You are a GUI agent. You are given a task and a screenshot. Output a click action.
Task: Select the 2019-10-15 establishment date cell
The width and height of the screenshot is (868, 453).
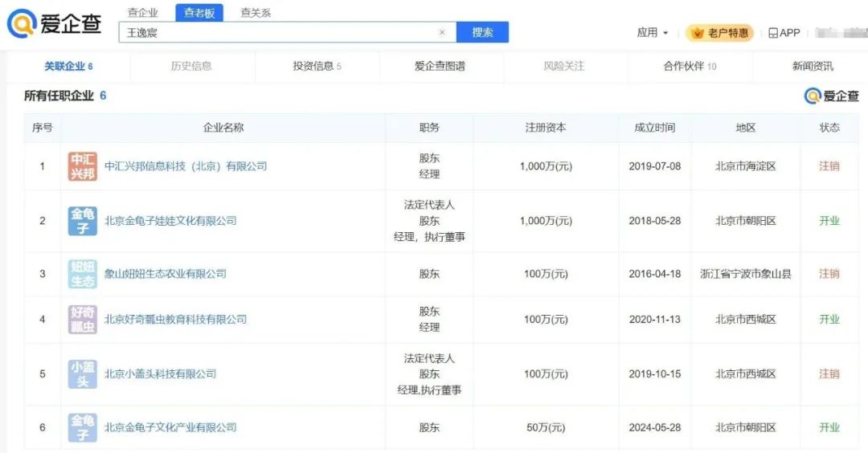(x=655, y=374)
